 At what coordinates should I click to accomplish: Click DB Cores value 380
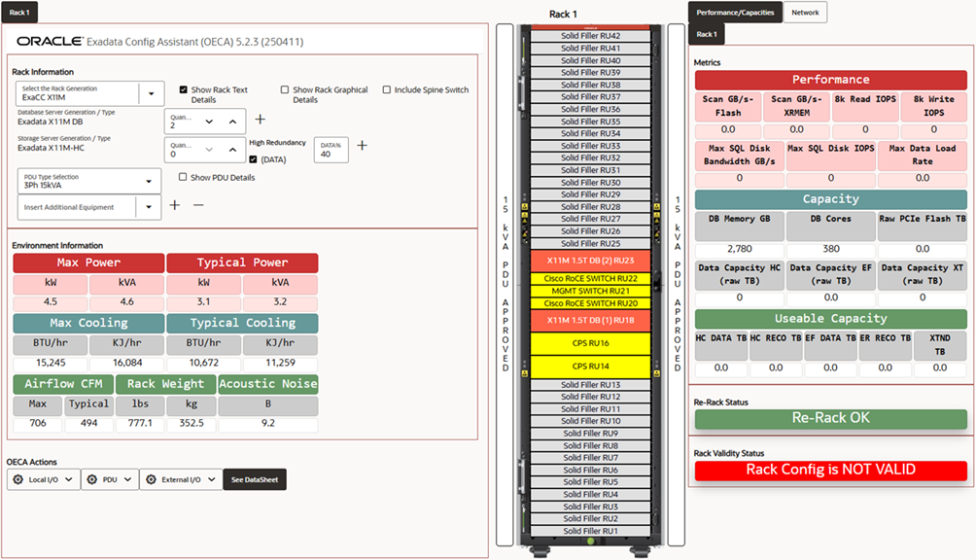[x=831, y=249]
